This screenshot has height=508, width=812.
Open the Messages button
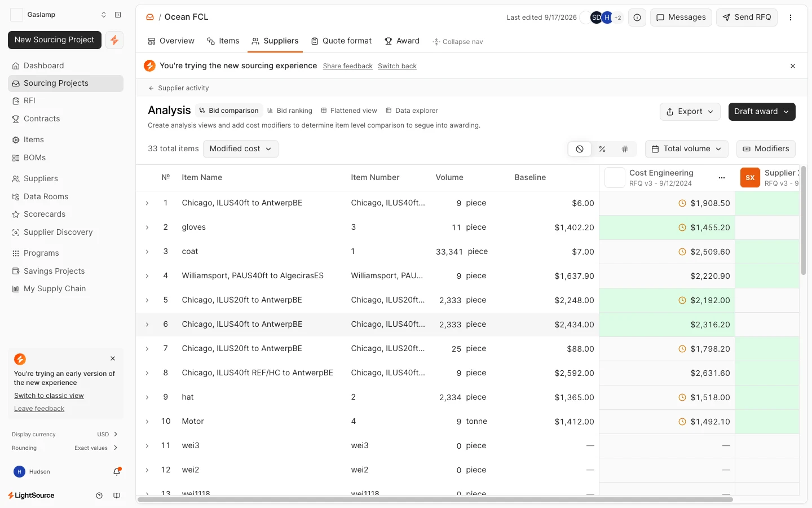coord(681,17)
